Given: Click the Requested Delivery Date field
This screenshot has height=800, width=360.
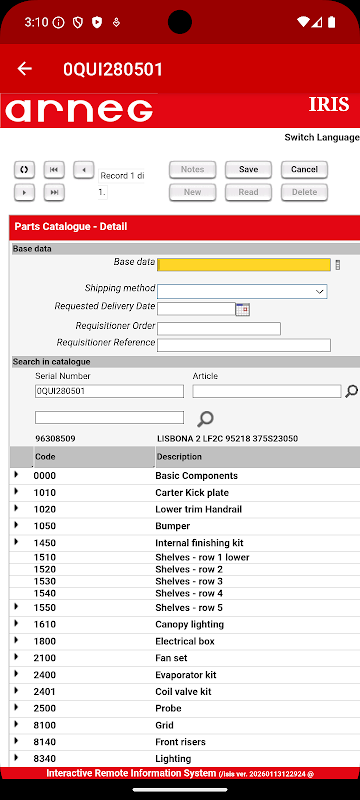Looking at the screenshot, I should tap(196, 309).
